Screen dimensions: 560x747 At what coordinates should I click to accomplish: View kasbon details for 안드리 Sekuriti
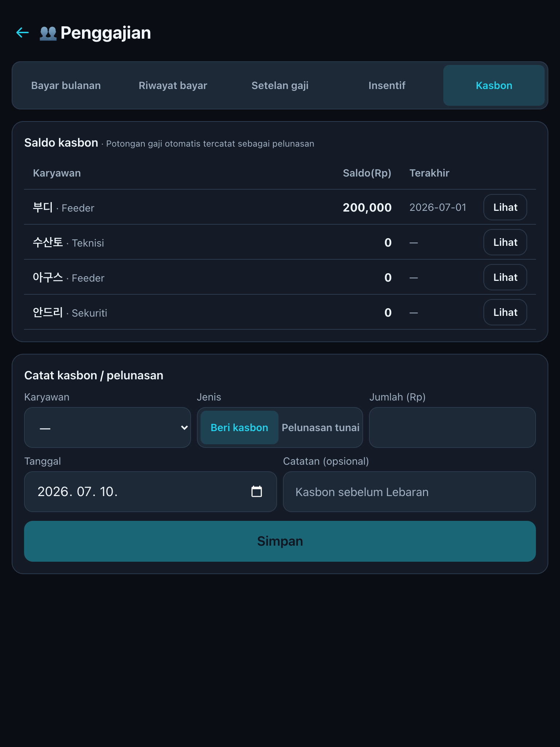tap(505, 312)
